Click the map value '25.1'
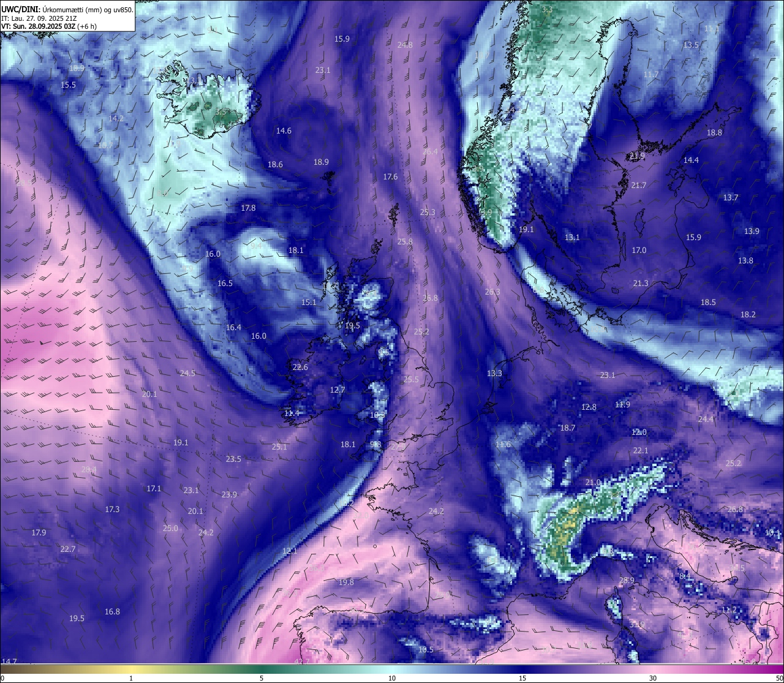 279,447
